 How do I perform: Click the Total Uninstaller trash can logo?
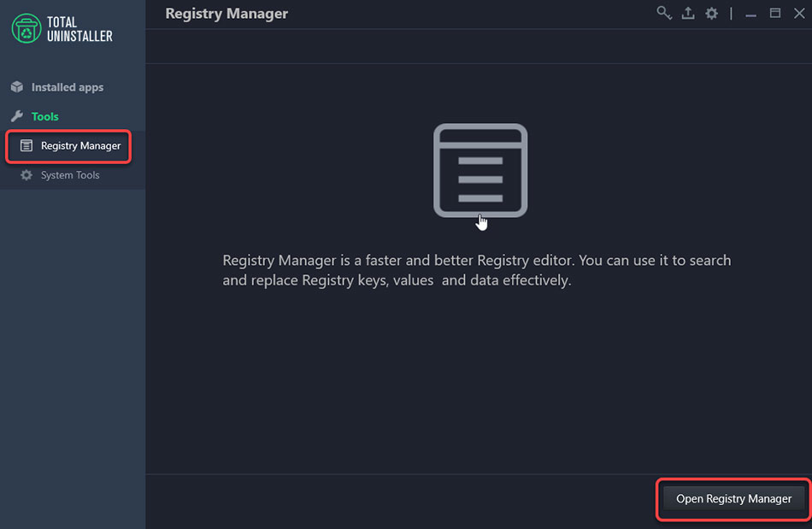click(x=26, y=28)
